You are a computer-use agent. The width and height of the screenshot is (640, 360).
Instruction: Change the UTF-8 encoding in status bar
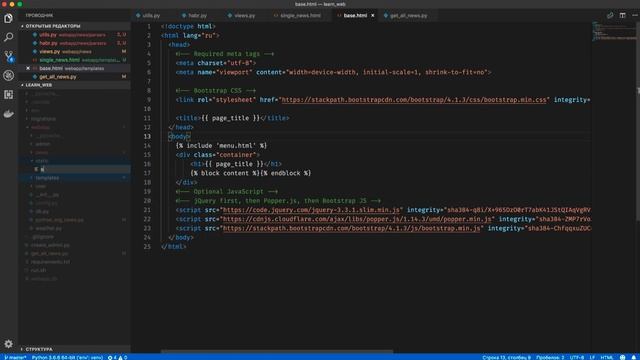[x=577, y=357]
